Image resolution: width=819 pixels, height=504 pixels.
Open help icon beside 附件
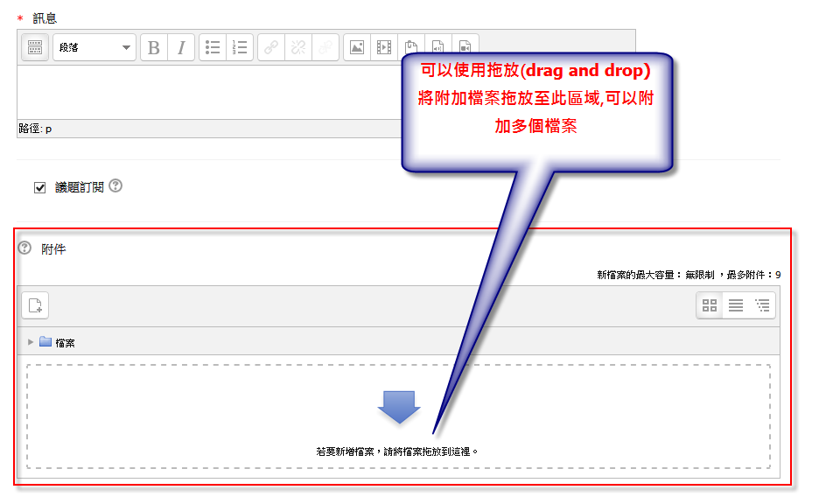tap(24, 248)
